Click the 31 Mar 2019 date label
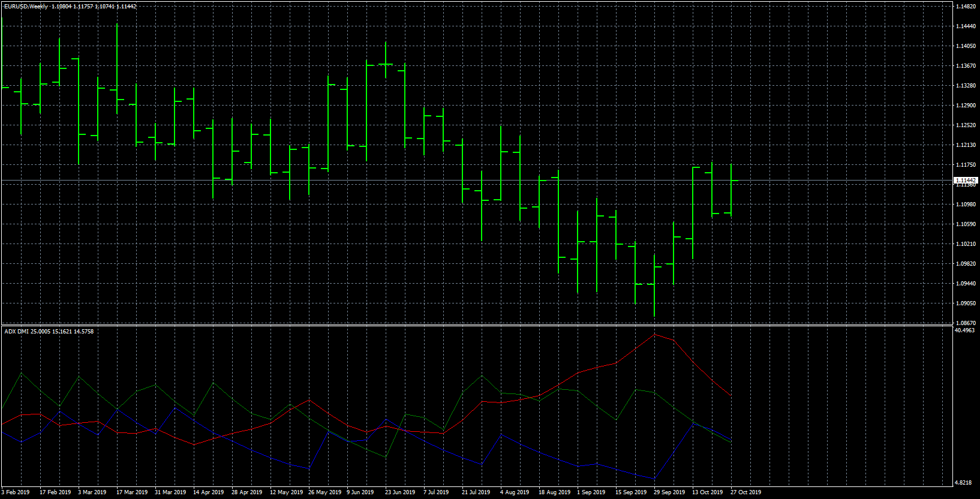Viewport: 980px width, 499px height. click(x=170, y=492)
